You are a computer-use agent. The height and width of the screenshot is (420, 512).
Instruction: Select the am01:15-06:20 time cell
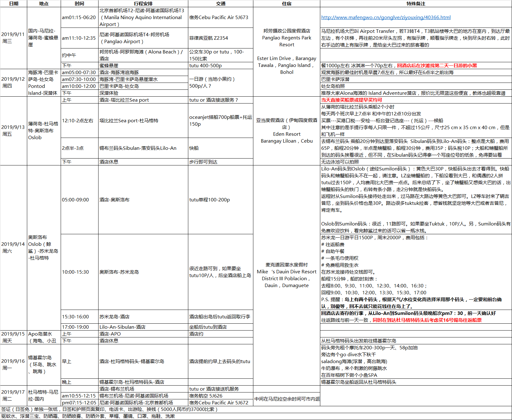point(79,18)
